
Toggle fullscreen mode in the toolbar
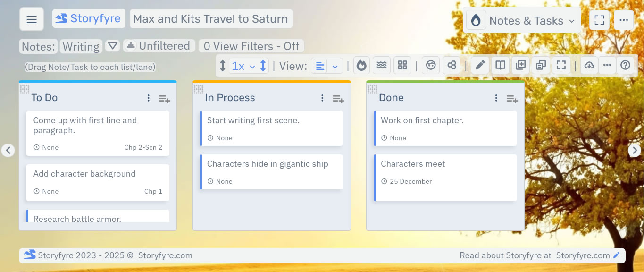(561, 65)
